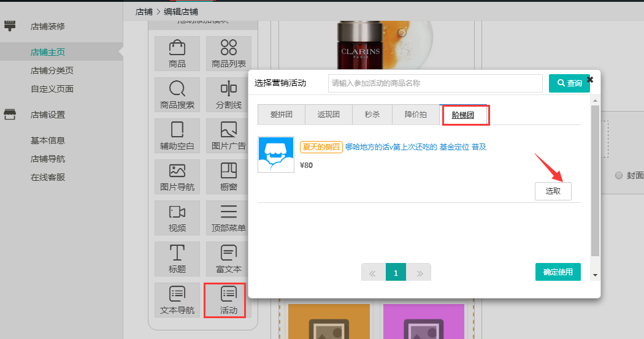Open 店铺导航 in sidebar
This screenshot has width=644, height=339.
pos(48,159)
